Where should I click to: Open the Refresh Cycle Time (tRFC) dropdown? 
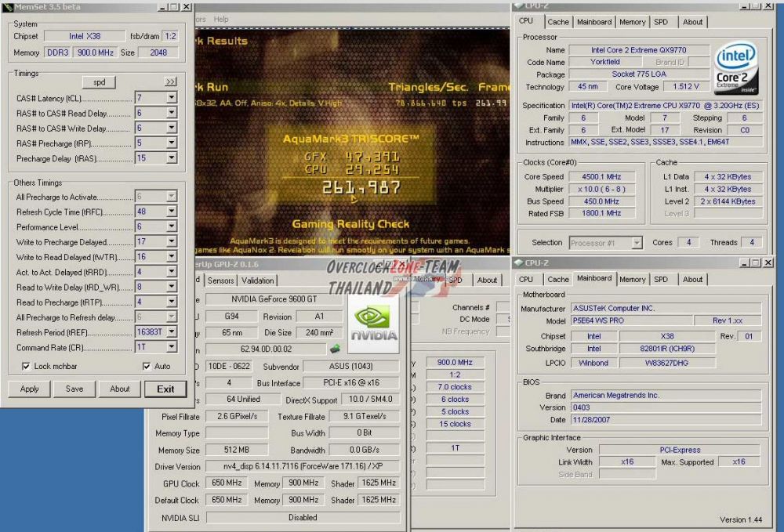point(172,212)
